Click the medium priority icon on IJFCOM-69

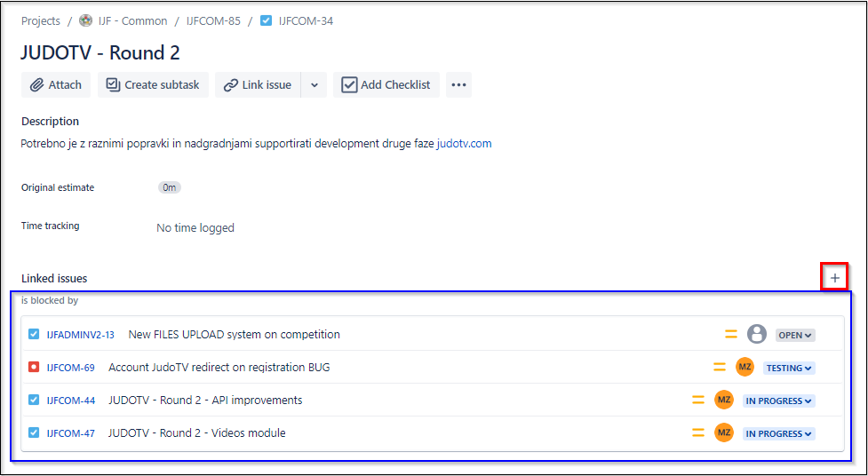tap(719, 367)
